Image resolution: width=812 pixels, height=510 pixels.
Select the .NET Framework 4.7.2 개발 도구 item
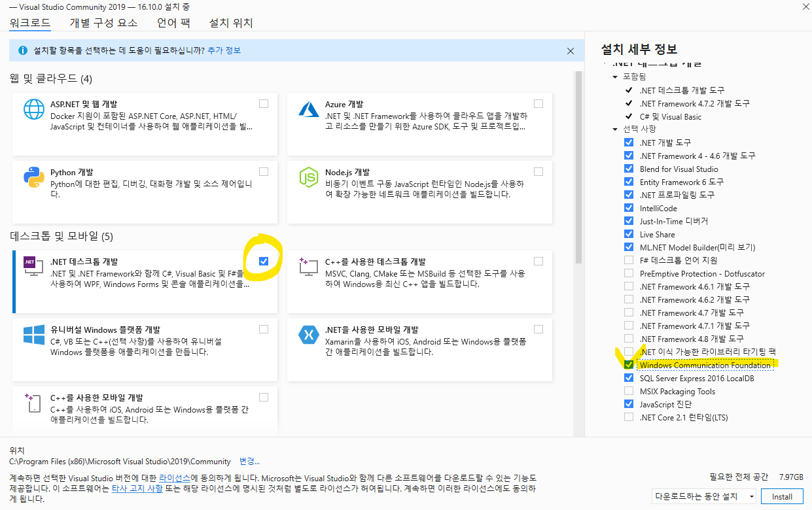(x=695, y=103)
